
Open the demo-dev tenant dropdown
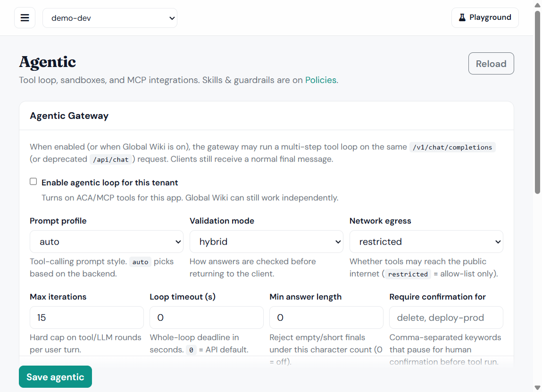110,18
